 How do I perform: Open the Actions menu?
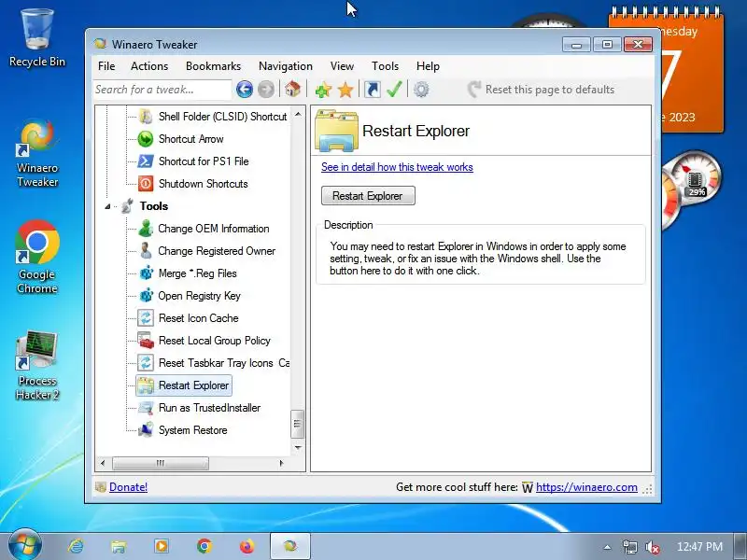click(x=149, y=66)
